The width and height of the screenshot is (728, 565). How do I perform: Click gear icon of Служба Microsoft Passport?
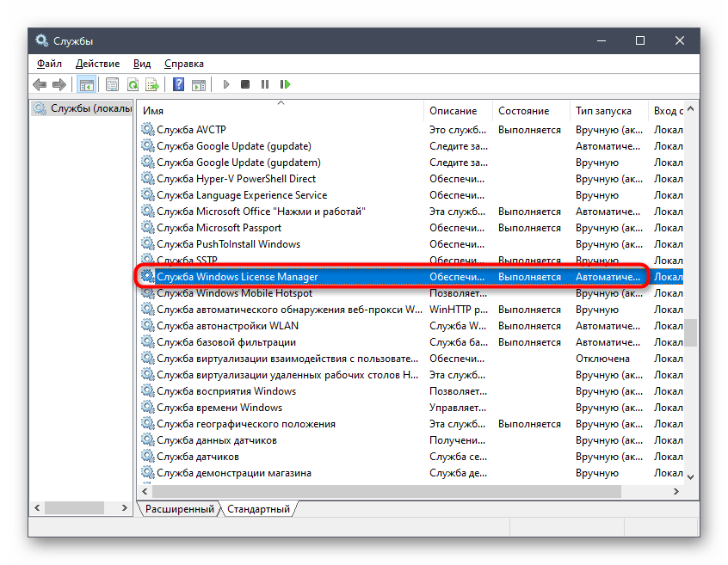coord(148,227)
